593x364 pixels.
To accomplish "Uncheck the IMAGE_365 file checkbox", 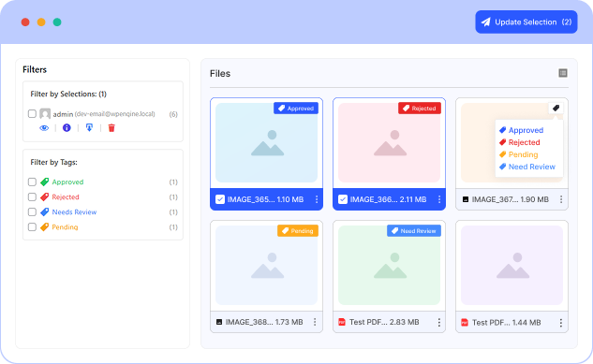I will 220,199.
